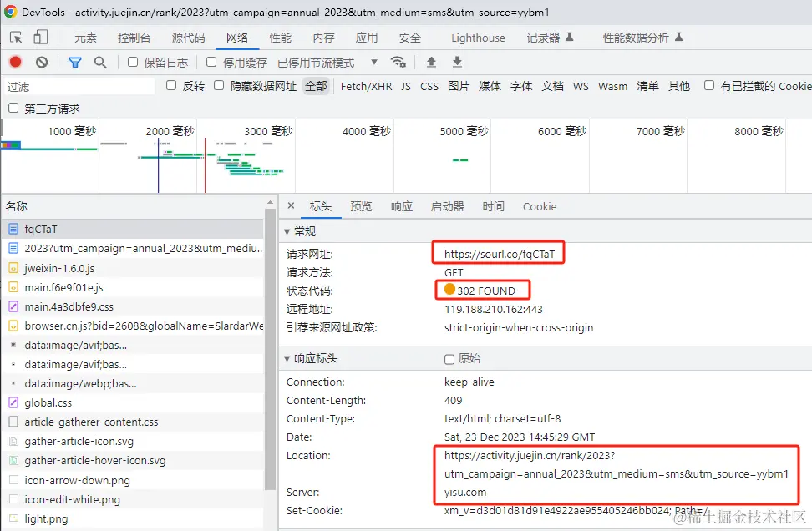The height and width of the screenshot is (531, 812).
Task: Stop recording with the red record button
Action: coord(16,62)
